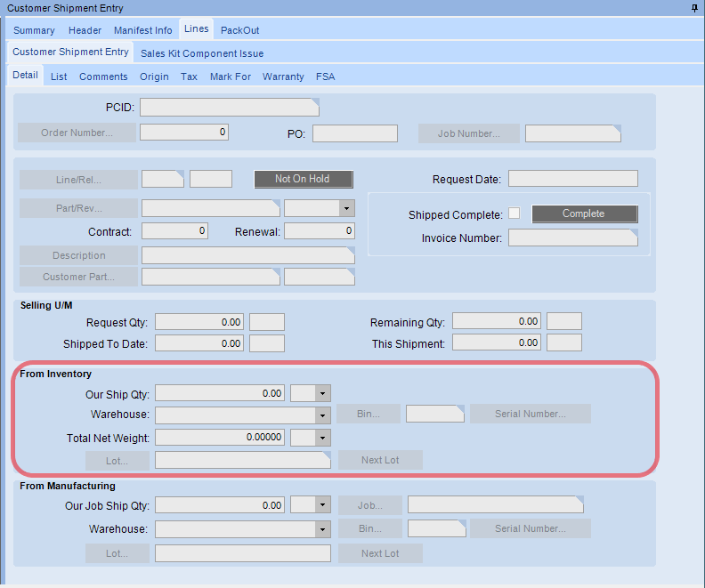This screenshot has height=588, width=705.
Task: Click the Not On Hold button
Action: tap(304, 179)
